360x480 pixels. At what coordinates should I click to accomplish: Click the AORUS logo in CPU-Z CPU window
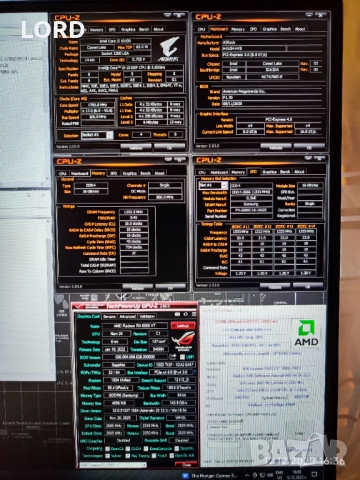pyautogui.click(x=169, y=49)
